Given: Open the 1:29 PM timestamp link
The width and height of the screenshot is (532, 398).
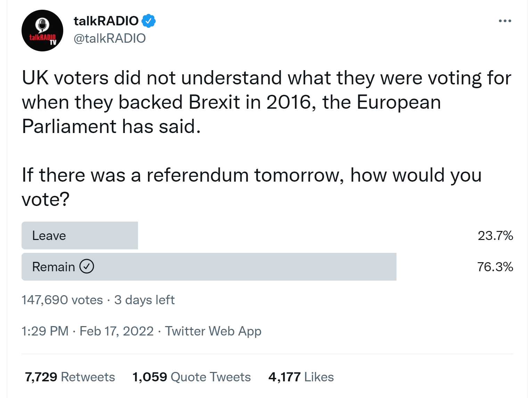Looking at the screenshot, I should (x=45, y=331).
